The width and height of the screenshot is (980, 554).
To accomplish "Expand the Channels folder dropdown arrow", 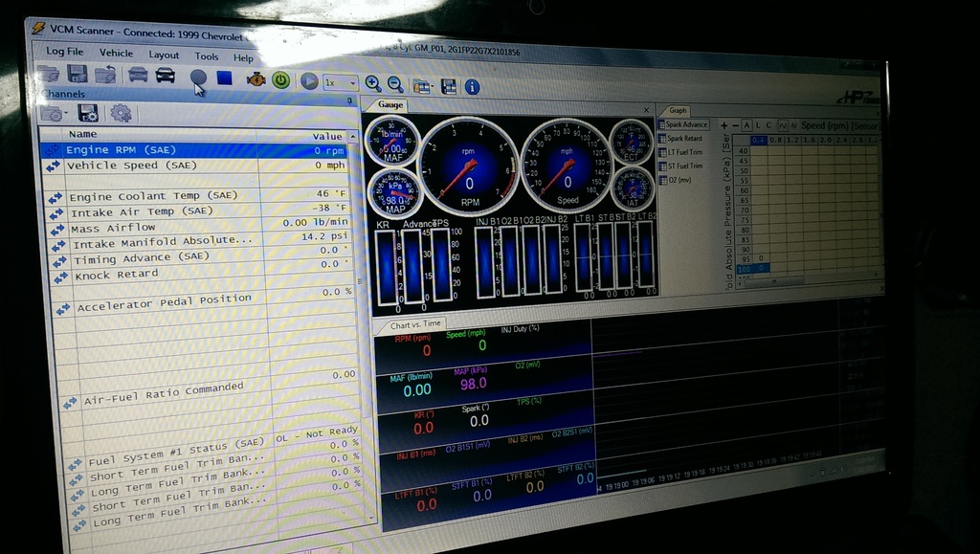I will coord(66,115).
